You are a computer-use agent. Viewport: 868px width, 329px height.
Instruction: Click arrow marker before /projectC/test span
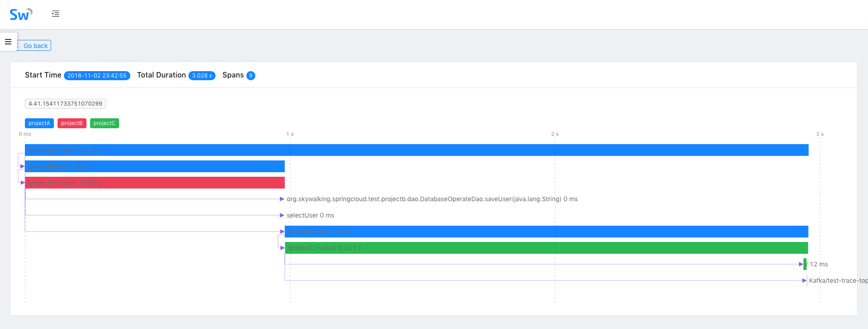coord(282,232)
